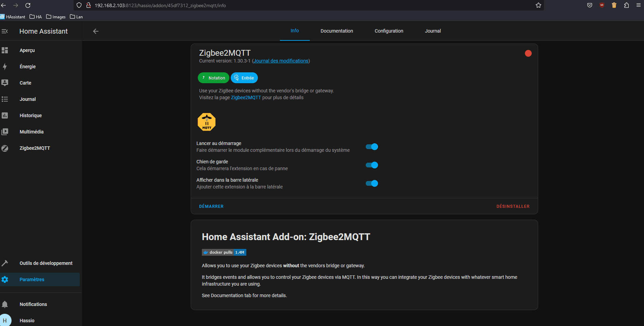Click the Outils de développement hammer icon
This screenshot has width=644, height=326.
[5, 263]
